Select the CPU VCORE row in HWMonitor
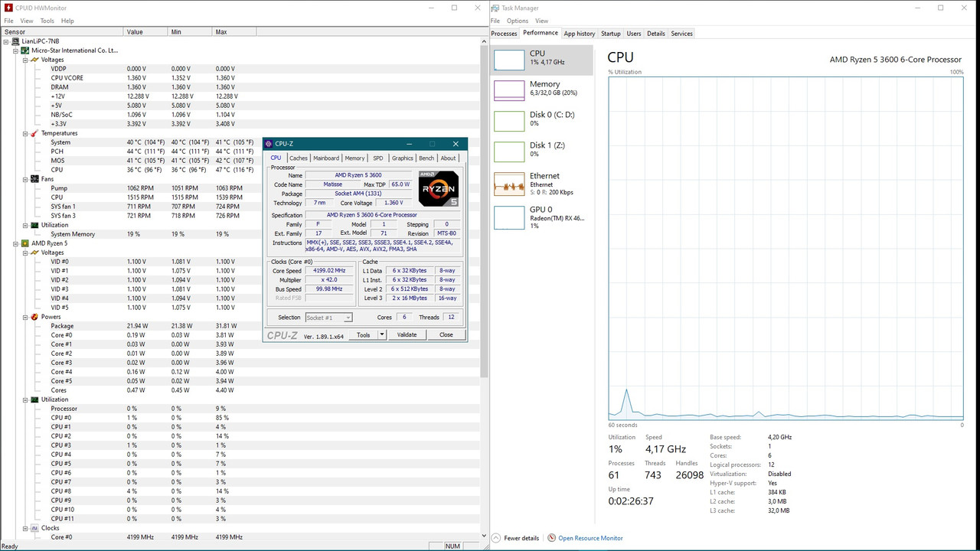 pos(240,78)
